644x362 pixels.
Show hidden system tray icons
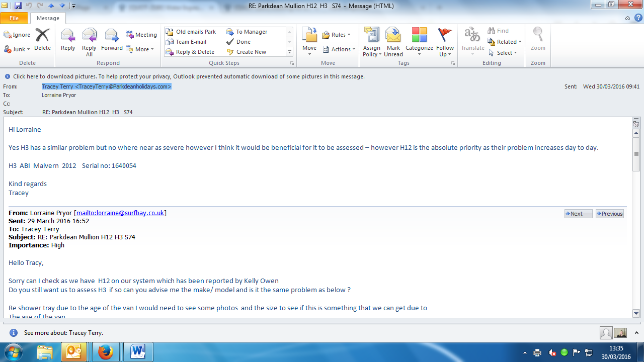coord(525,352)
